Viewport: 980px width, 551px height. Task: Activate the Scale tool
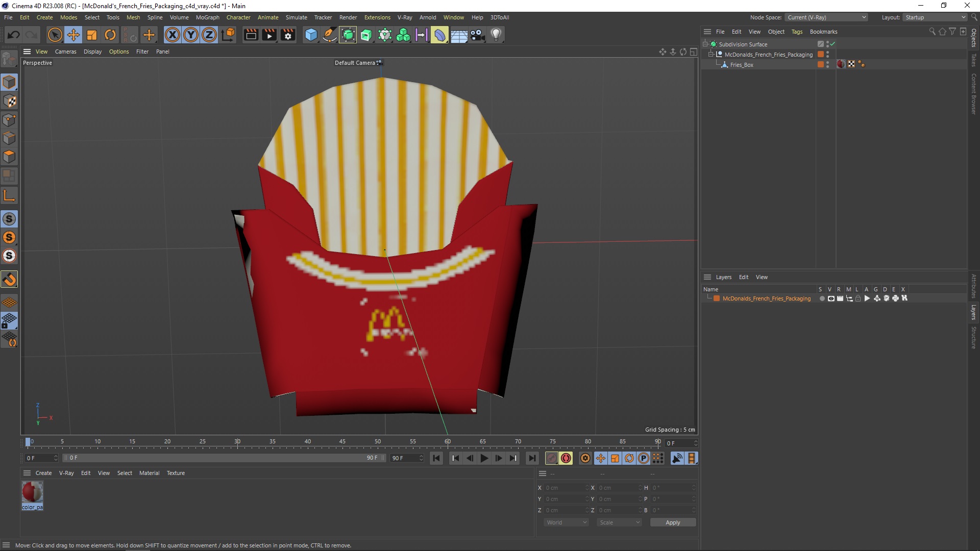tap(92, 35)
